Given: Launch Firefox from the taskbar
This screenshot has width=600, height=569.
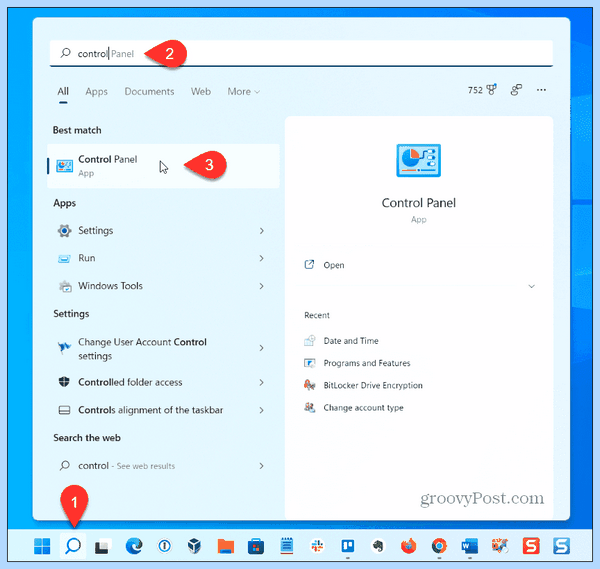Looking at the screenshot, I should click(x=409, y=546).
